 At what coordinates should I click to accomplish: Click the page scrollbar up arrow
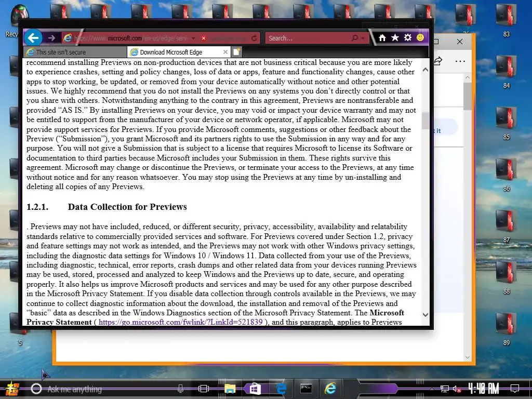click(425, 70)
